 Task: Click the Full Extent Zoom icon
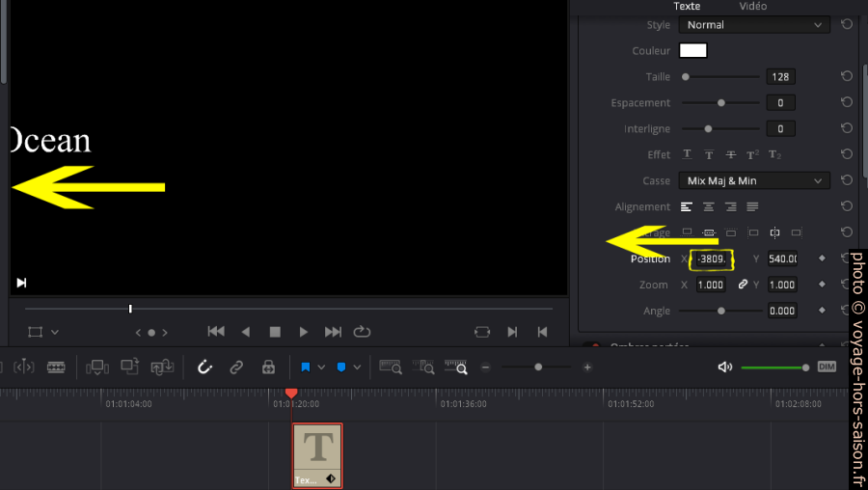tap(391, 367)
